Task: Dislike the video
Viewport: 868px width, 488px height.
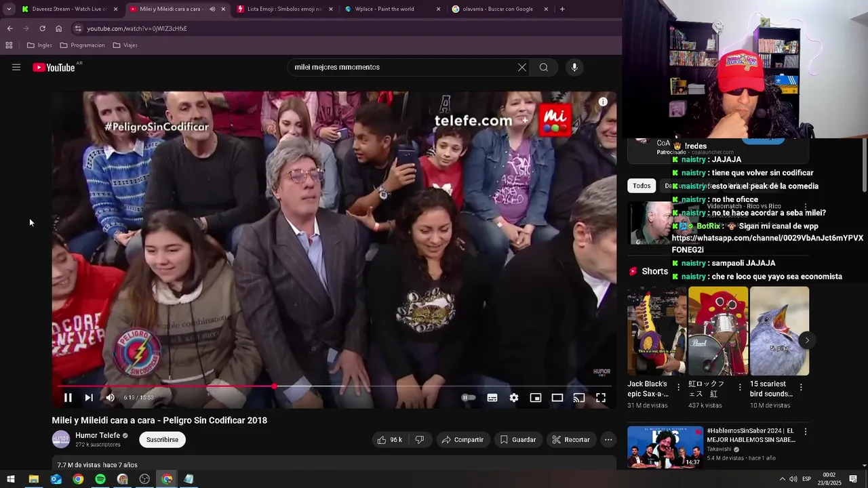Action: 419,440
